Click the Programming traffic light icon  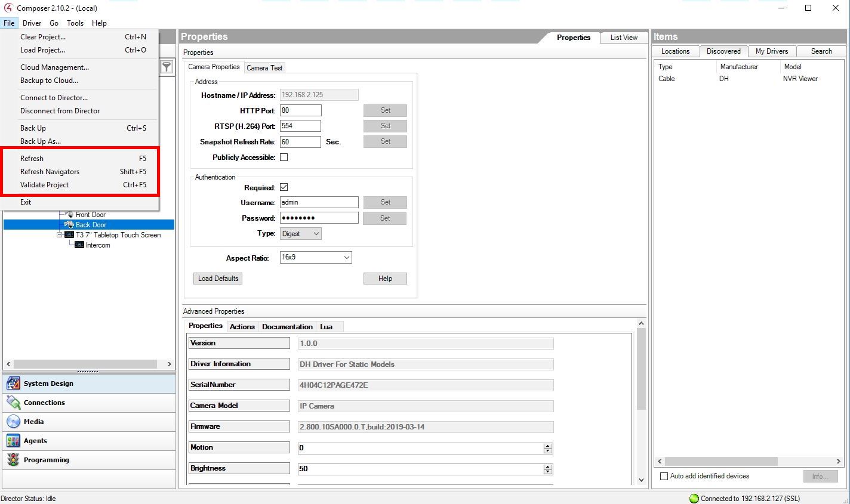coord(13,460)
